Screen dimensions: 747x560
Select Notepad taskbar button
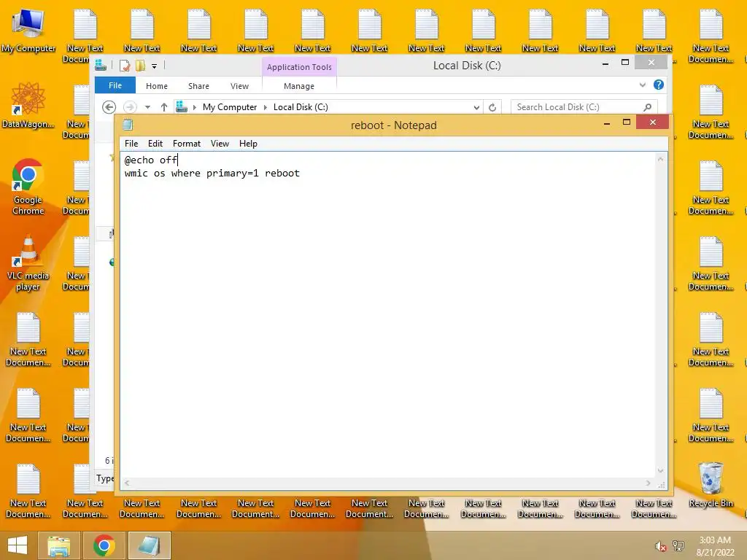point(149,545)
